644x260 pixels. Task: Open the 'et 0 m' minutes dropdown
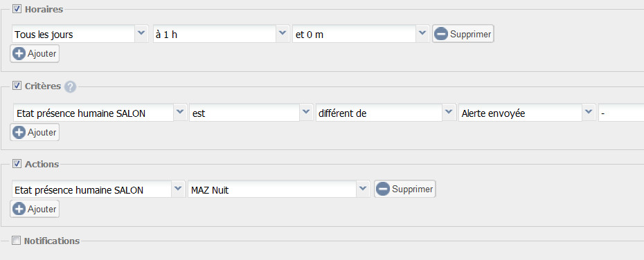click(x=422, y=34)
